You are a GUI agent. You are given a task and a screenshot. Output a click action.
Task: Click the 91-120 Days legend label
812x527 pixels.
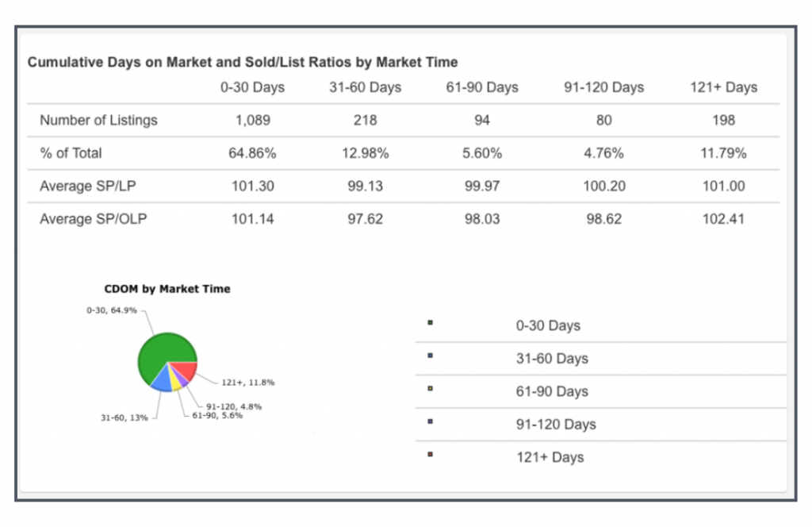(x=556, y=425)
